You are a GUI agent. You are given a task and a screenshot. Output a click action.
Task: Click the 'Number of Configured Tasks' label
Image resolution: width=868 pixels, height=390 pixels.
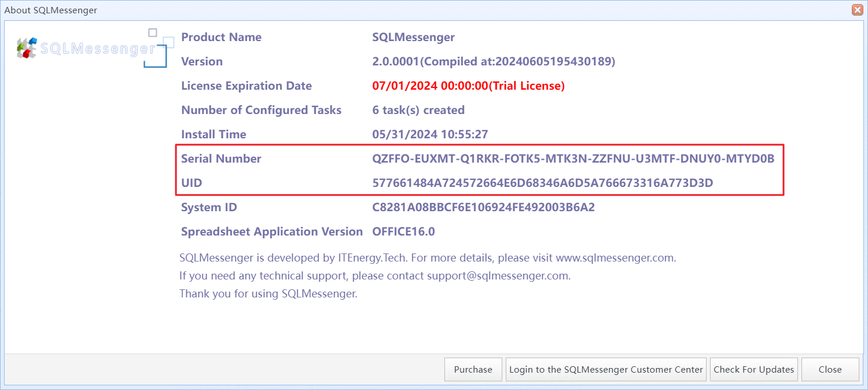pos(262,110)
